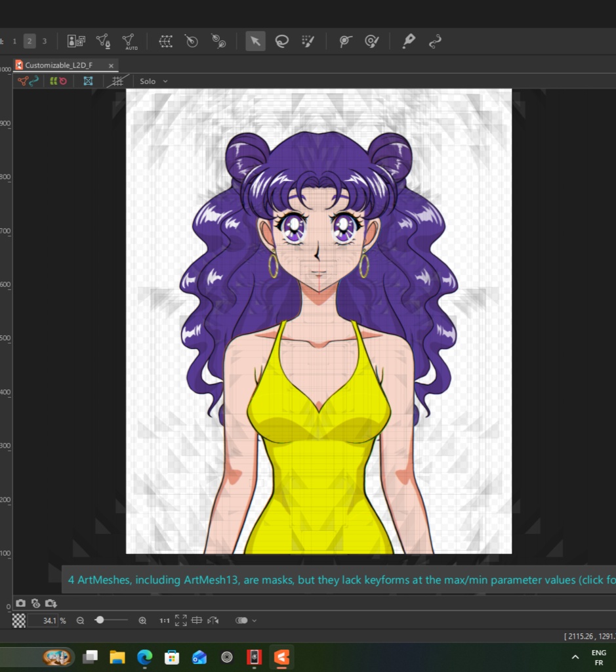Viewport: 616px width, 672px height.
Task: Toggle the checkerboard background button
Action: click(x=19, y=621)
